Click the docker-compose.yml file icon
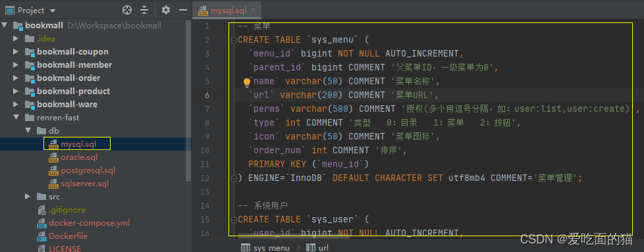Viewport: 644px width, 252px height. click(41, 223)
